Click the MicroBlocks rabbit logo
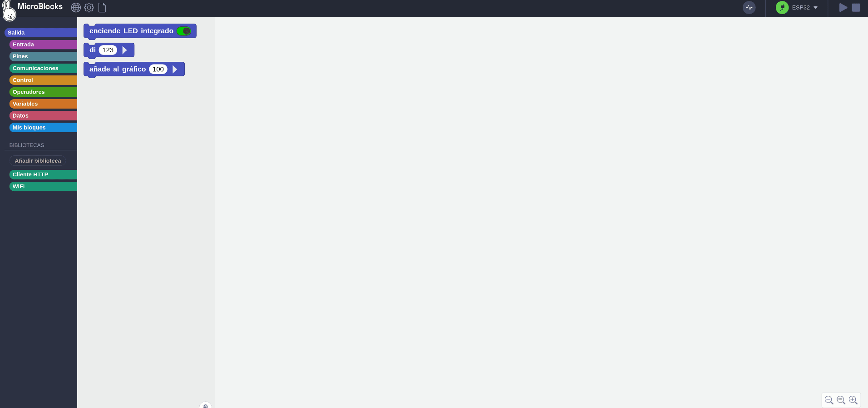868x408 pixels. (9, 11)
